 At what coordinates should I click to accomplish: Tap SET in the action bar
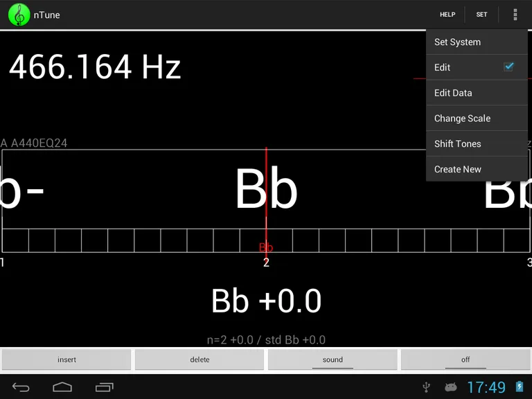[481, 15]
